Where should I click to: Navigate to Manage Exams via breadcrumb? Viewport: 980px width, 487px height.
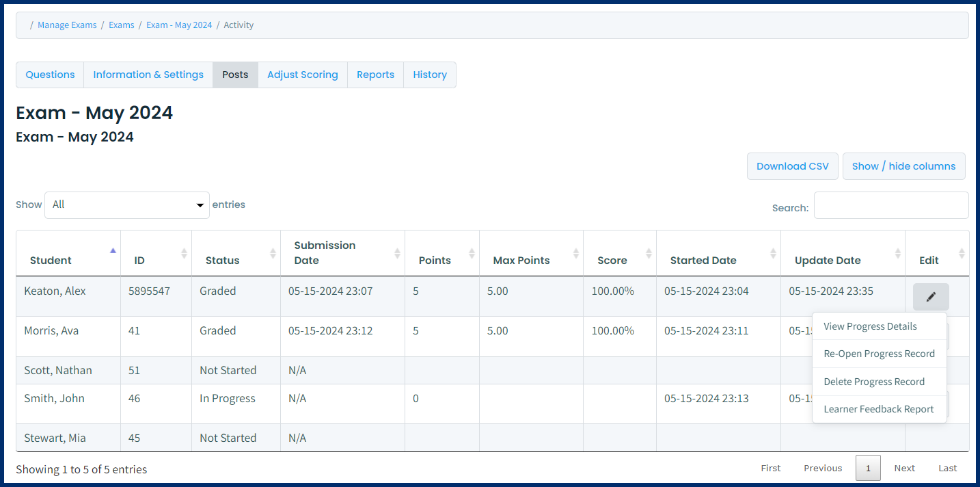pyautogui.click(x=67, y=25)
